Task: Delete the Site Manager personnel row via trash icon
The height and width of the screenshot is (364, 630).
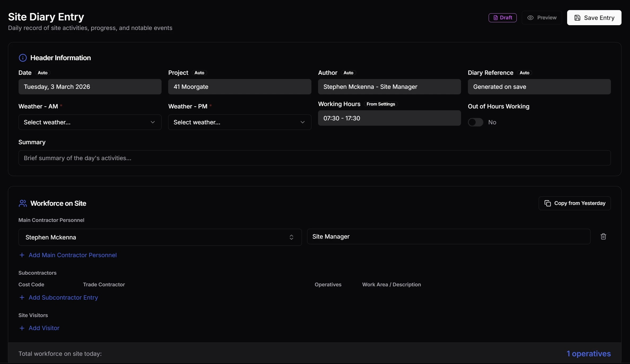Action: (x=603, y=236)
